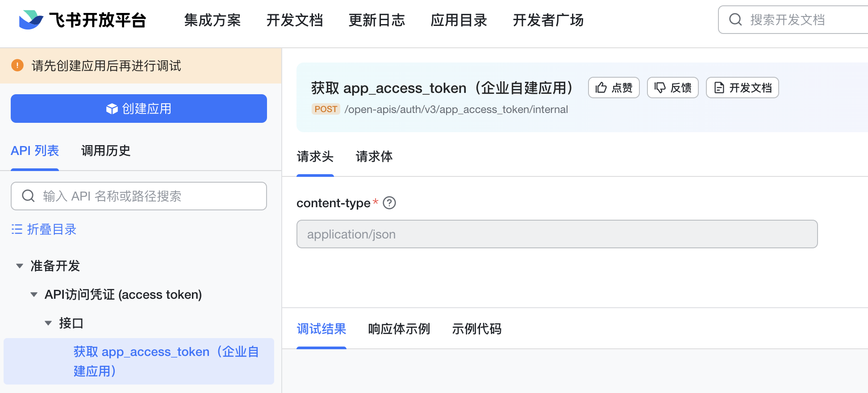Click the document icon on 开发文档 button

click(x=719, y=88)
